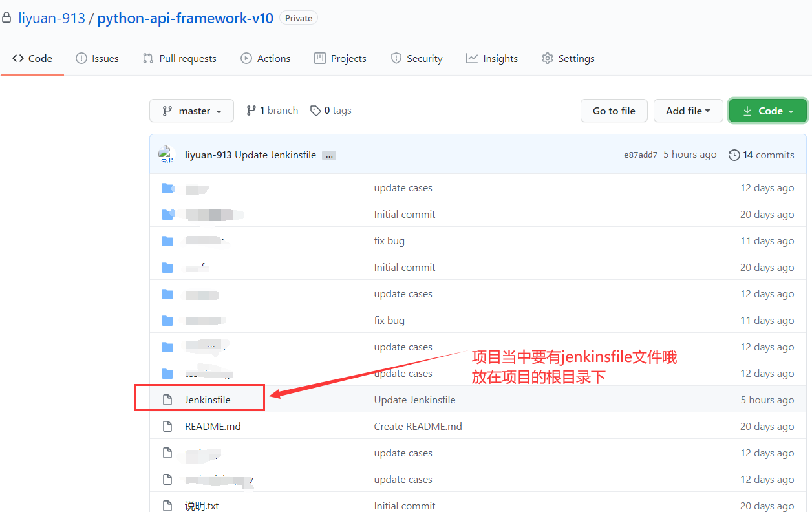Click the Settings gear icon
The height and width of the screenshot is (512, 812).
pyautogui.click(x=548, y=58)
